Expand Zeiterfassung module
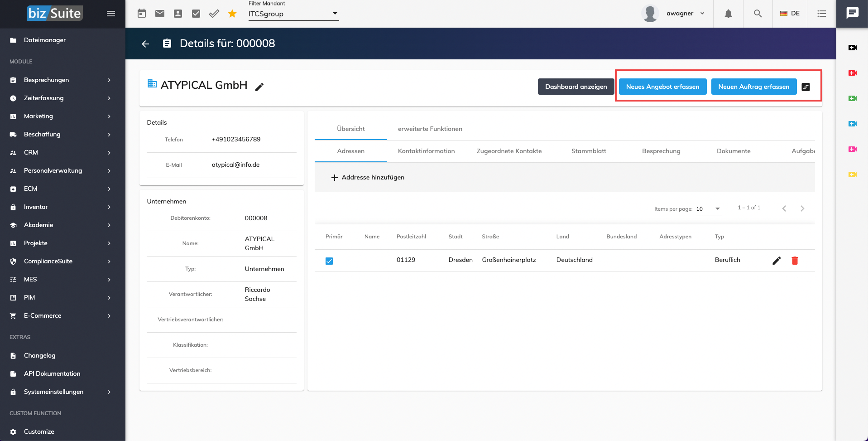Image resolution: width=868 pixels, height=441 pixels. 62,98
